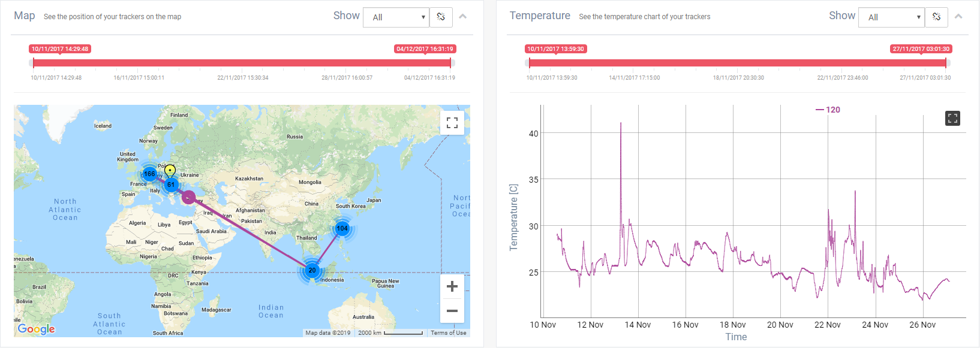Open the Show dropdown in Temperature panel

click(892, 17)
